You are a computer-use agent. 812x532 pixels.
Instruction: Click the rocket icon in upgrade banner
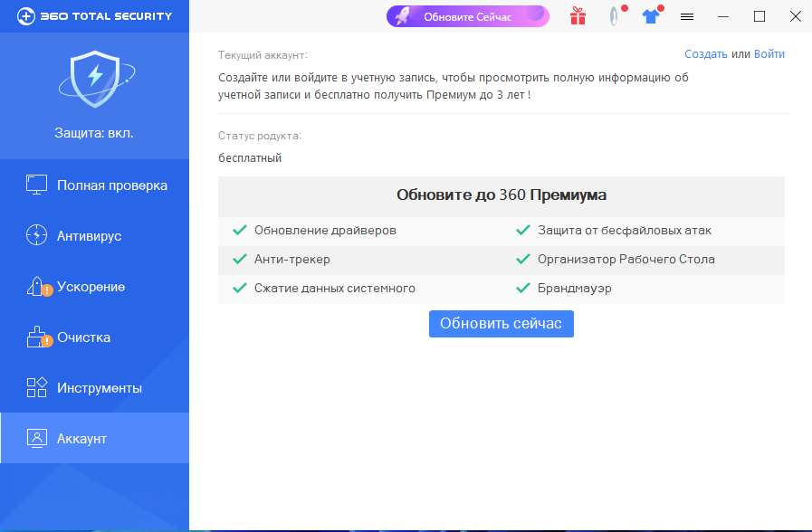(x=402, y=16)
